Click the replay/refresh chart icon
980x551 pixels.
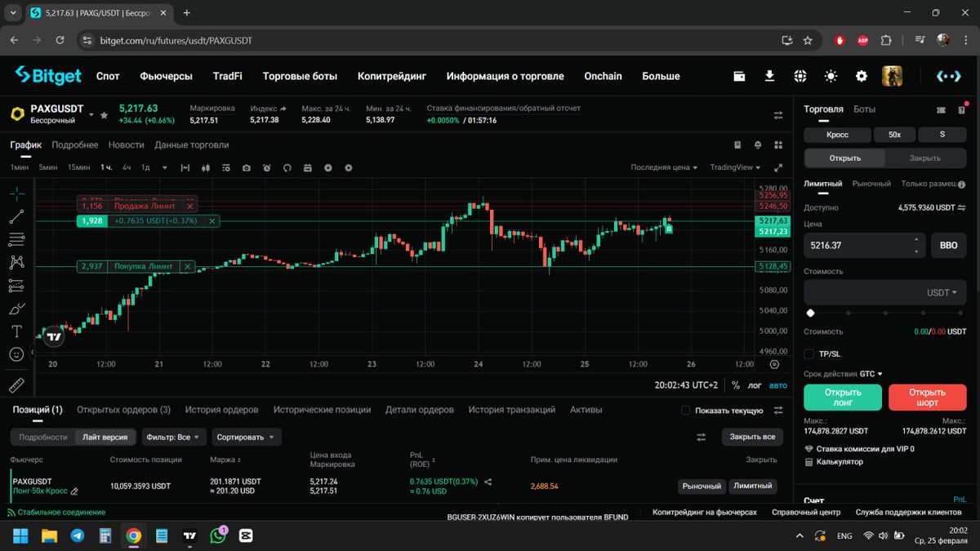tap(287, 167)
